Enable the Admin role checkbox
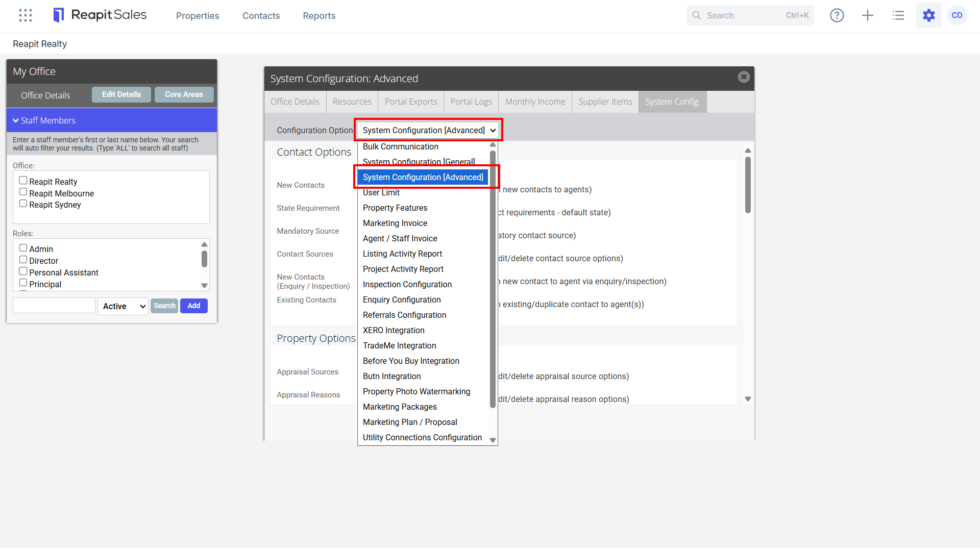980x551 pixels. pos(23,248)
